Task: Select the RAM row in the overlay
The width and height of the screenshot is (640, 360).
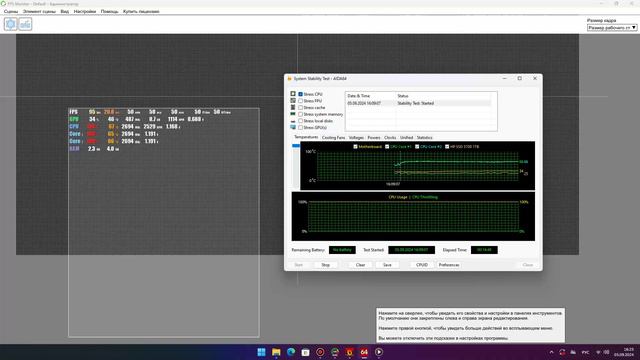Action: click(94, 149)
